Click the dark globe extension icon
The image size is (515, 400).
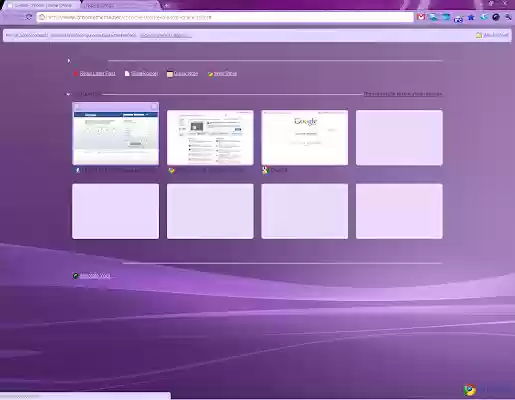tap(496, 17)
